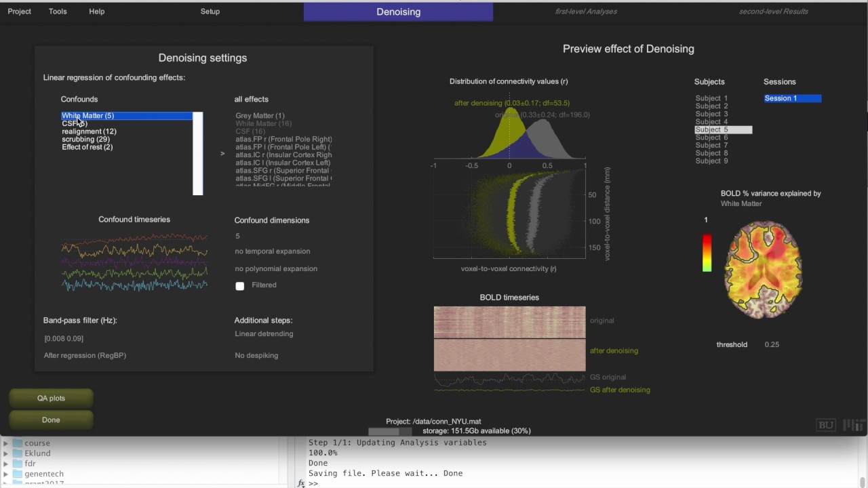868x488 pixels.
Task: Expand the fdr folder in file browser
Action: 5,464
